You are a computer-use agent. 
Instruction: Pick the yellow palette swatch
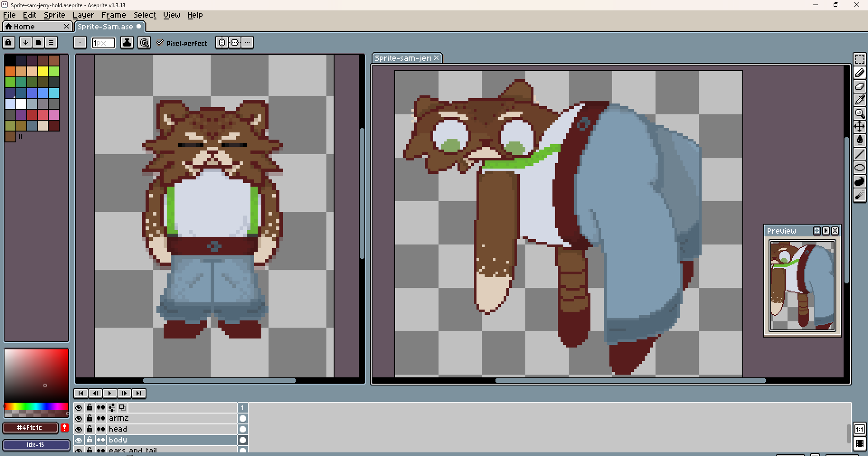(43, 71)
